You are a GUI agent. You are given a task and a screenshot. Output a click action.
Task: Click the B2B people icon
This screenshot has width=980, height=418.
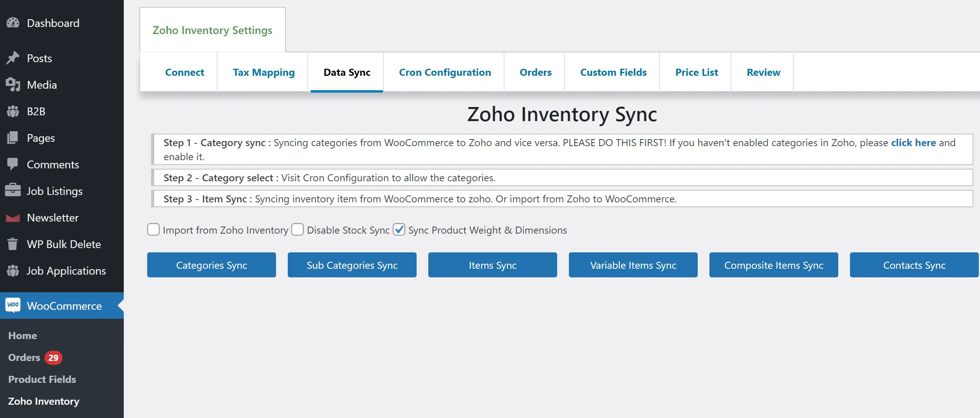13,111
